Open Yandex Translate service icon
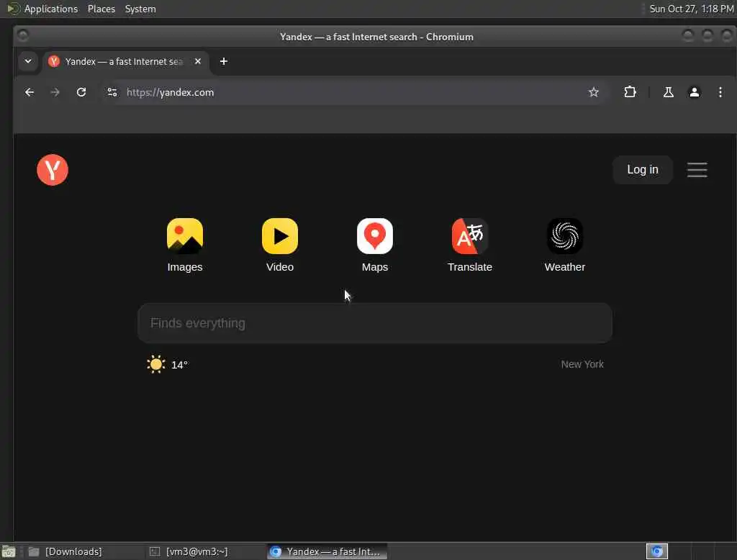The image size is (737, 560). pos(469,235)
